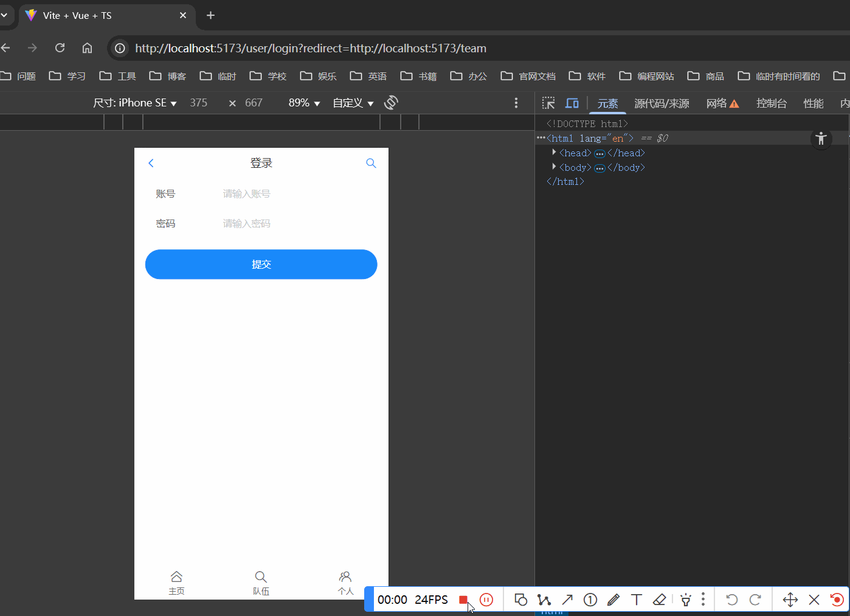Click the back arrow in login header
Viewport: 850px width, 616px height.
pos(151,163)
